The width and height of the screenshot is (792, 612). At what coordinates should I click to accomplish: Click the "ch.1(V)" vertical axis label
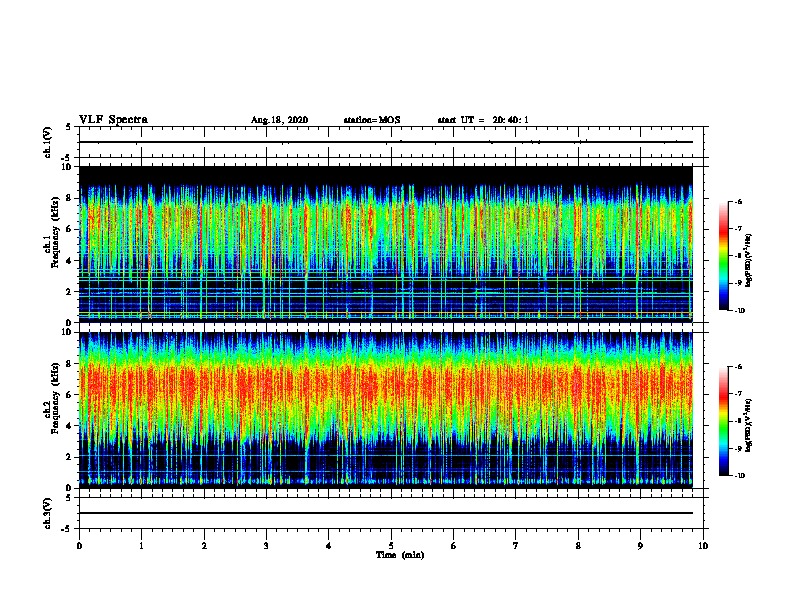coord(48,142)
